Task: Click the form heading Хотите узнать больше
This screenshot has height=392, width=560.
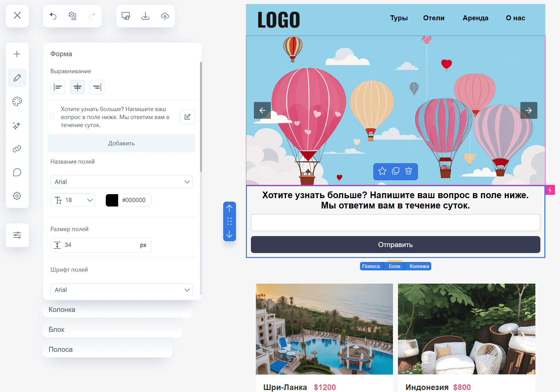Action: (395, 200)
